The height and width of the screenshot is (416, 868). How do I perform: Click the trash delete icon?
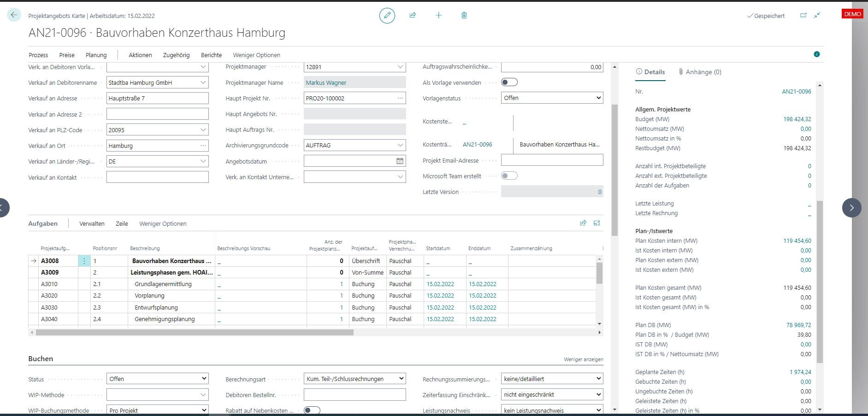(464, 16)
